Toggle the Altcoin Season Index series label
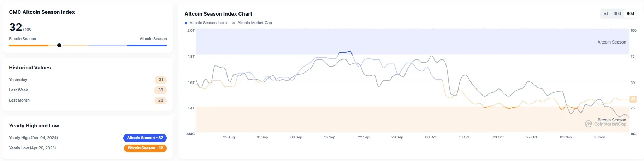Viewport: 644px width, 161px height. (208, 23)
